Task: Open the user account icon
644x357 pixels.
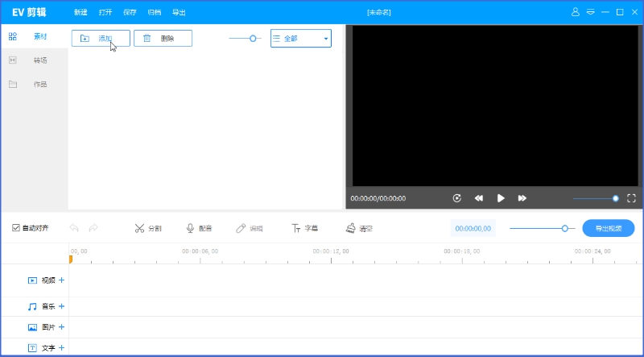Action: [576, 12]
